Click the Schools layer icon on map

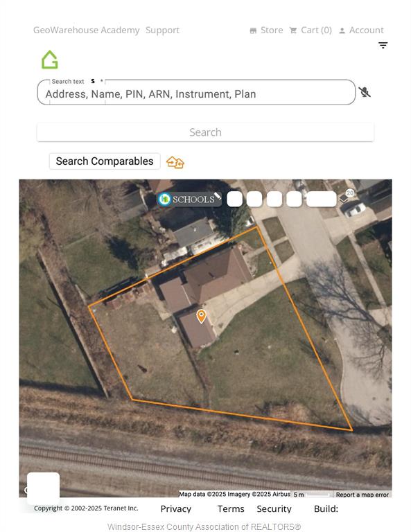click(164, 199)
